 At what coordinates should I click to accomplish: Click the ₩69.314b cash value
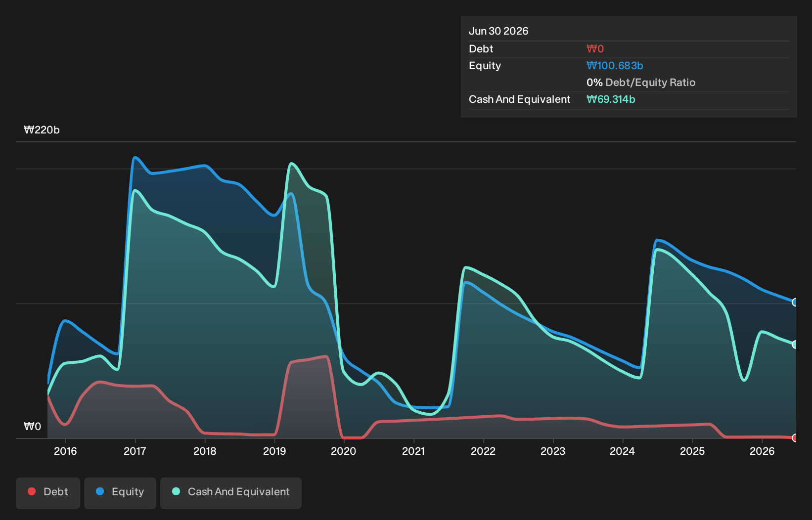point(611,99)
